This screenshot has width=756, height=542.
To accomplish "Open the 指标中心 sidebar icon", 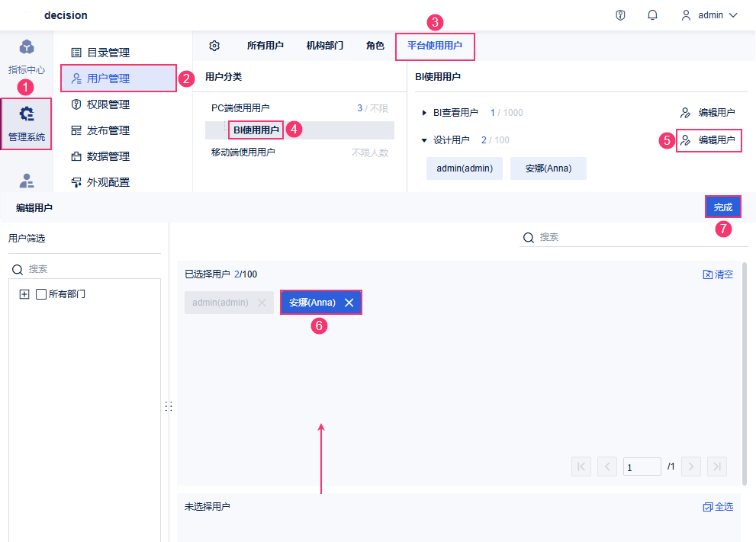I will 27,47.
